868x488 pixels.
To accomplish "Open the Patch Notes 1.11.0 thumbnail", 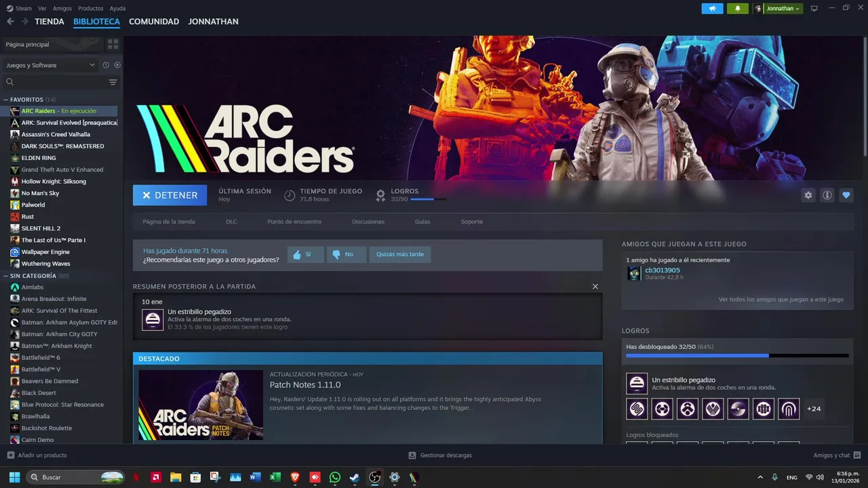I will pyautogui.click(x=201, y=405).
